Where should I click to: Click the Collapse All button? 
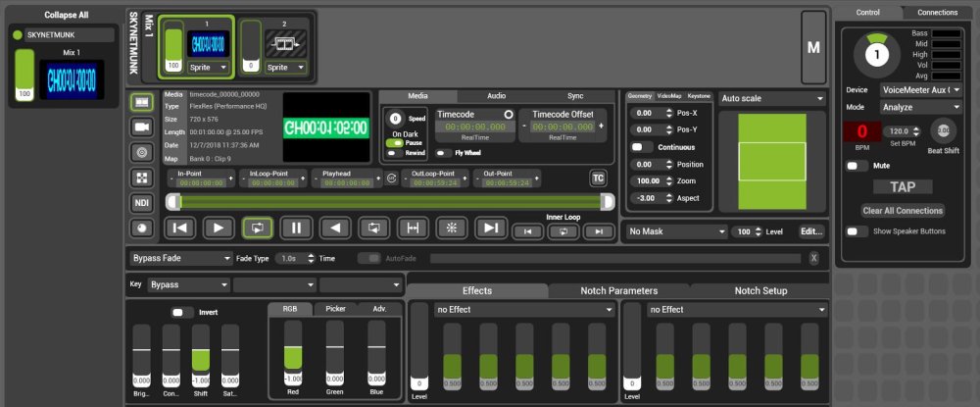coord(65,15)
